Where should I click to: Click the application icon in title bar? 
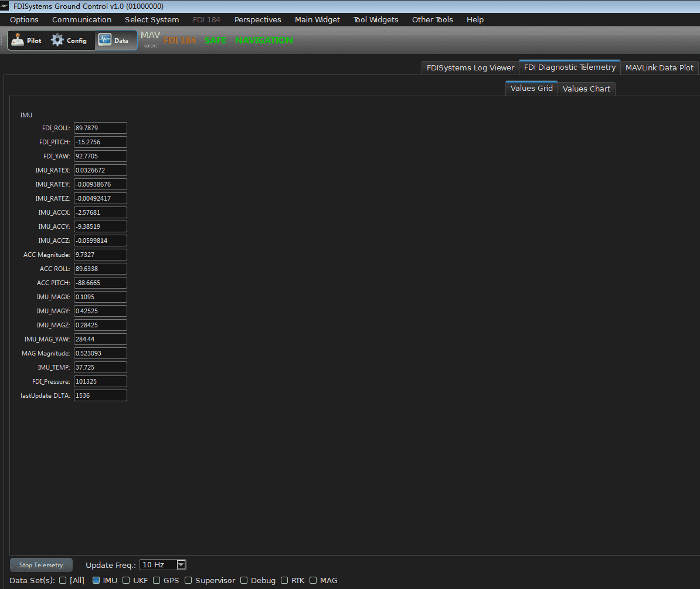5,6
